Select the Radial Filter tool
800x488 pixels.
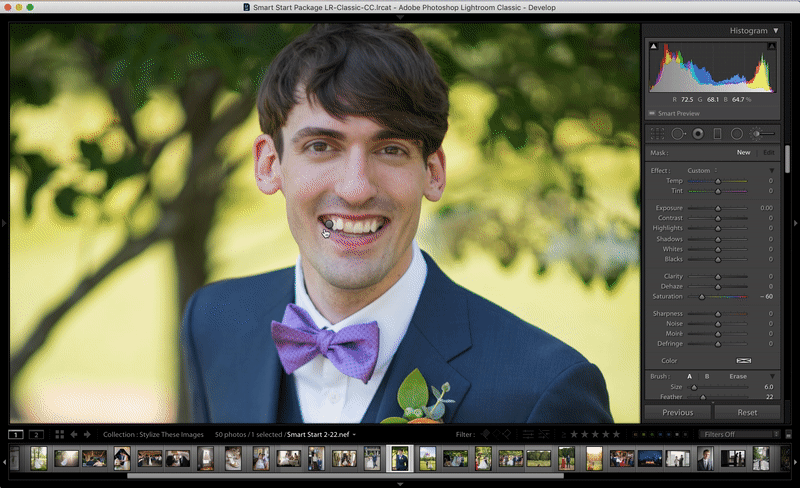(x=737, y=134)
